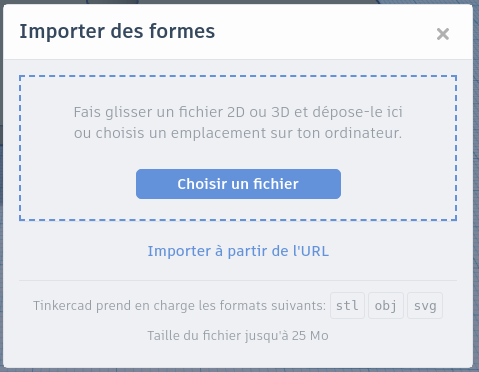Click the Choisir un fichier button
Image resolution: width=479 pixels, height=372 pixels.
pos(238,184)
